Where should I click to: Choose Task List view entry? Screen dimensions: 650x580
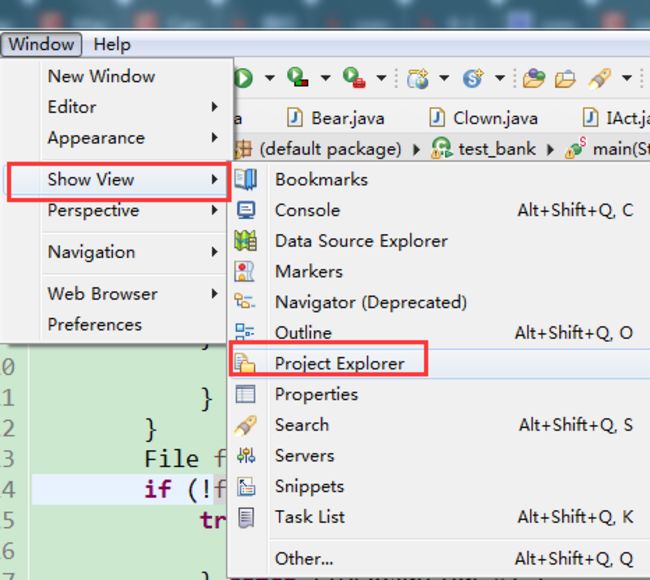click(439, 517)
